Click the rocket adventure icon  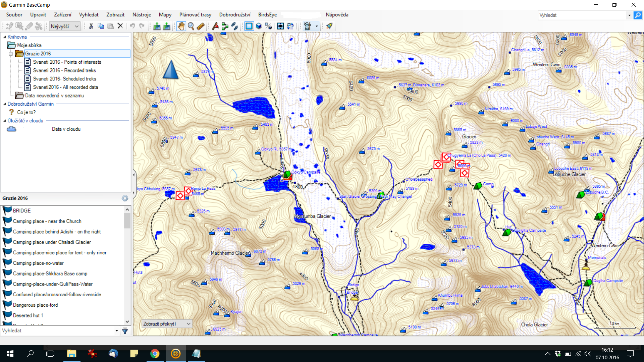[x=329, y=26]
